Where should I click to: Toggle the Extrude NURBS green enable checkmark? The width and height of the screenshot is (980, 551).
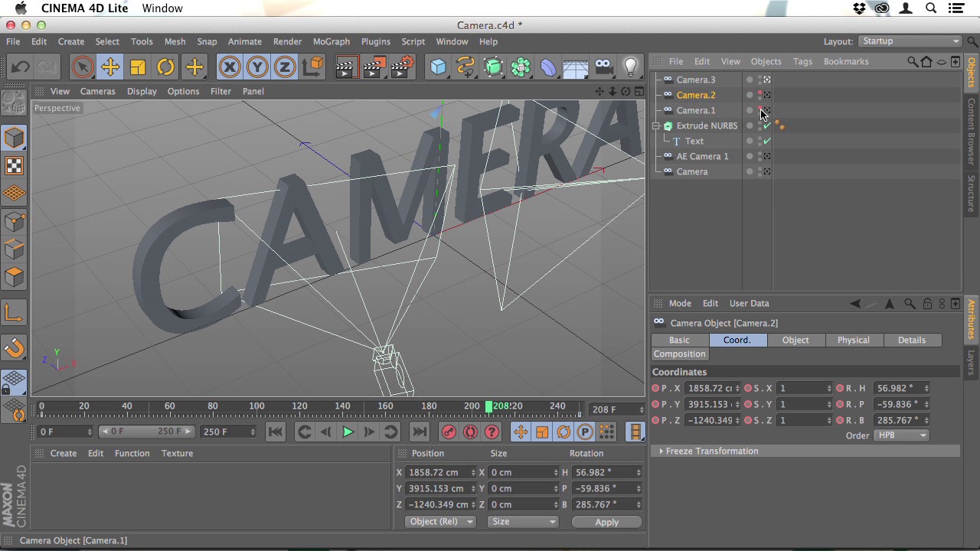point(766,126)
